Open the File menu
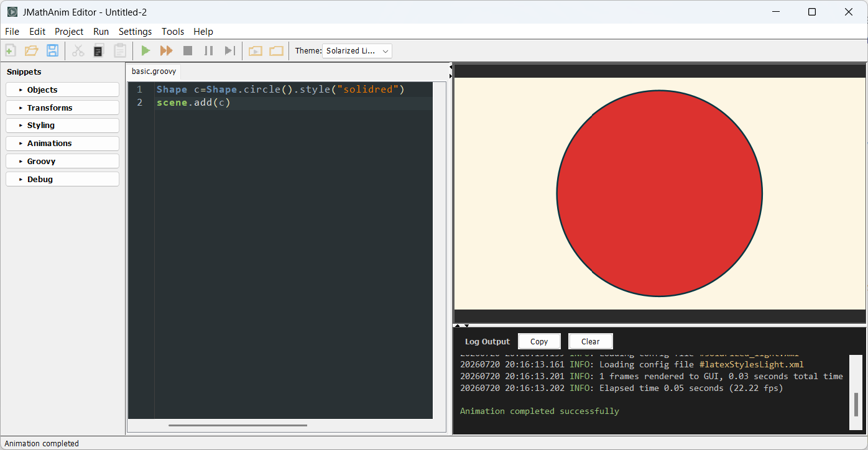Screen dimensions: 868x450 [x=12, y=32]
